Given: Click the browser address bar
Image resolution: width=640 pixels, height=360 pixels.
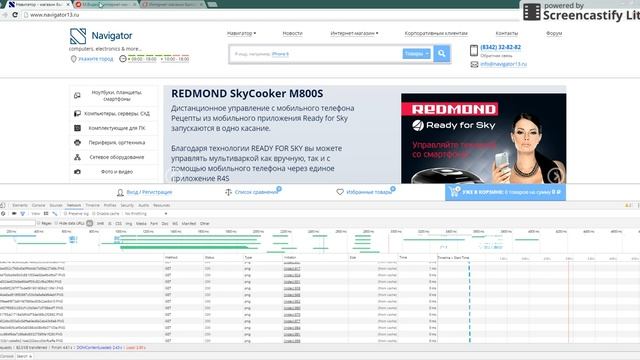Looking at the screenshot, I should tap(269, 15).
